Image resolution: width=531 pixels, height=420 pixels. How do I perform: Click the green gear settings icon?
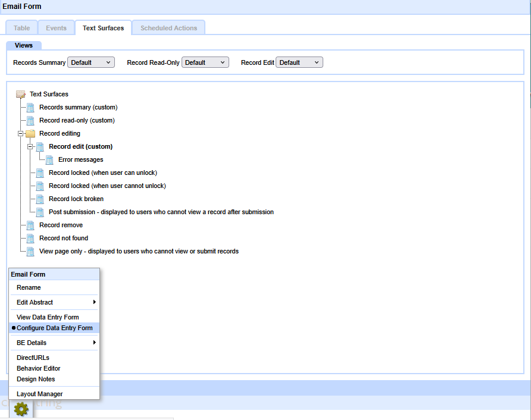21,409
